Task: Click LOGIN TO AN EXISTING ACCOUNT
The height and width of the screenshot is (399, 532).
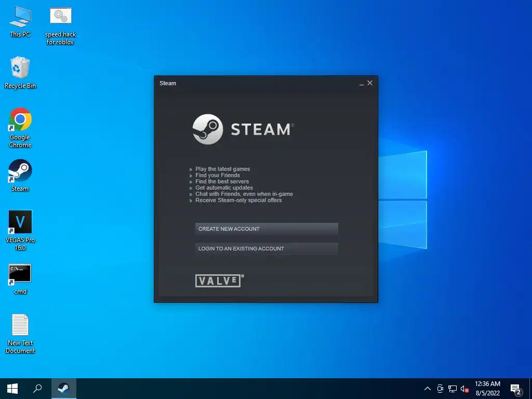Action: coord(267,248)
